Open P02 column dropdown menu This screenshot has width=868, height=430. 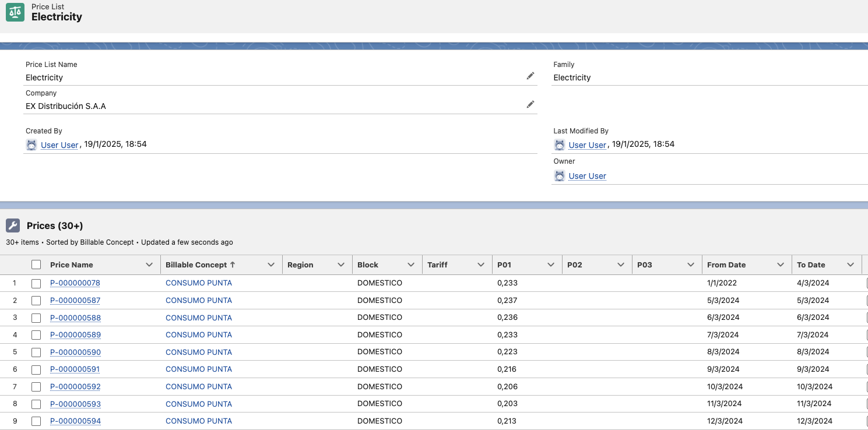pos(621,265)
